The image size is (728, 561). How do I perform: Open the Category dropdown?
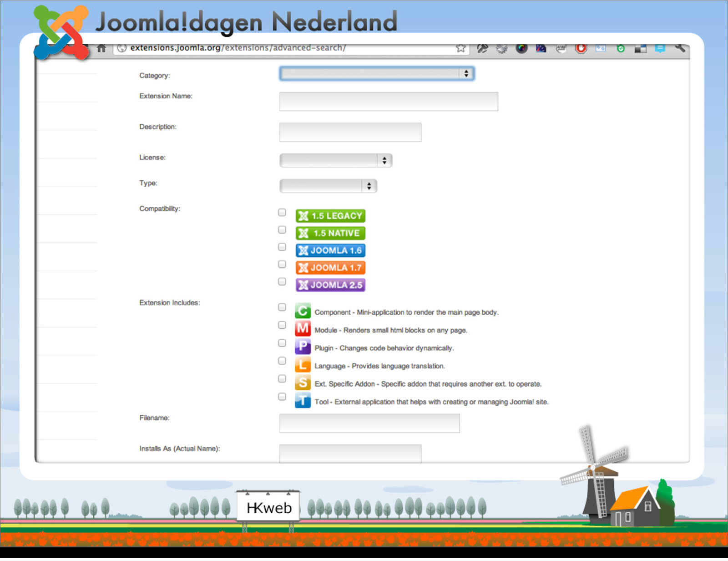377,74
